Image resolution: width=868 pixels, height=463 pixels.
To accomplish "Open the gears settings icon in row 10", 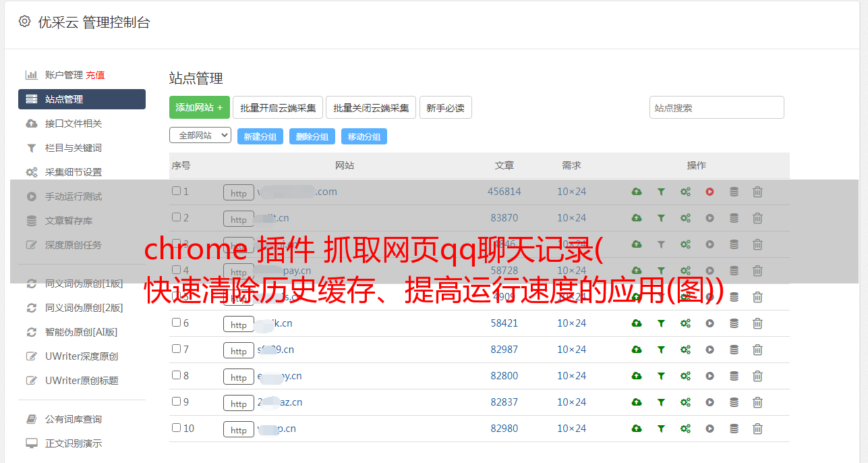I will coord(685,429).
